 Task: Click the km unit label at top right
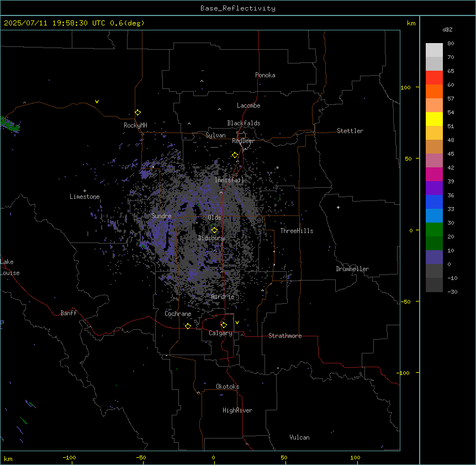tap(411, 23)
